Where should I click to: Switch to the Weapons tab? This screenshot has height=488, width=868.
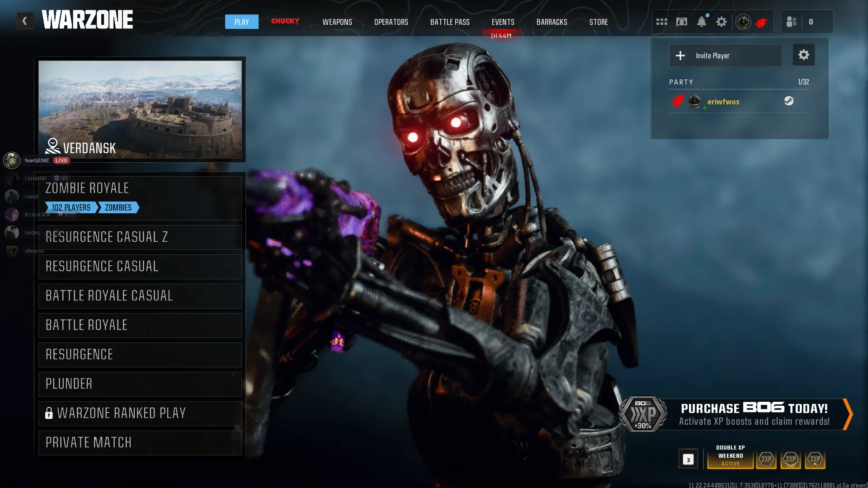337,22
